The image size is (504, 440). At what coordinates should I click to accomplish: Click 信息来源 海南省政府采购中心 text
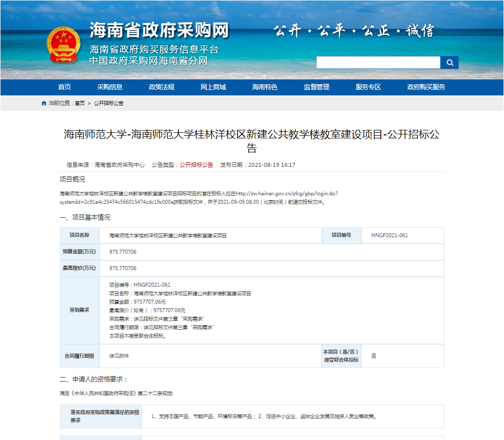pyautogui.click(x=105, y=165)
